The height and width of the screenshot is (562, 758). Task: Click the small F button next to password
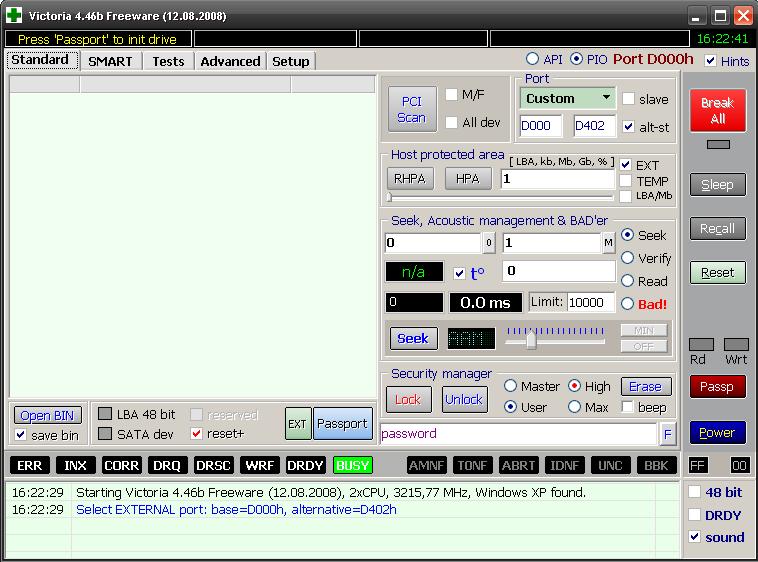668,434
